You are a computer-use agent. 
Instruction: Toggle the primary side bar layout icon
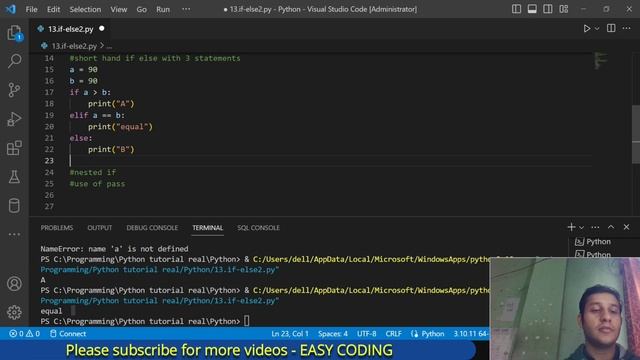click(516, 9)
